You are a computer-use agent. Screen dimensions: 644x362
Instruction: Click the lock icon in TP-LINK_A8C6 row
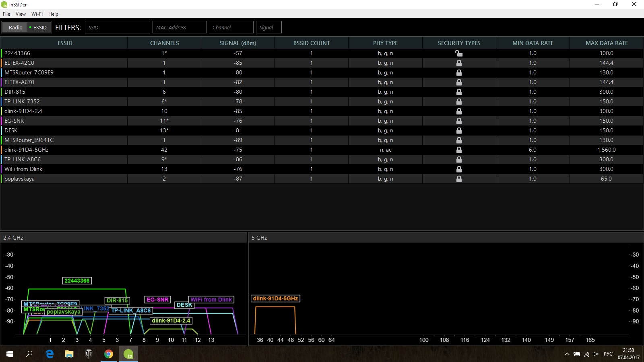459,159
